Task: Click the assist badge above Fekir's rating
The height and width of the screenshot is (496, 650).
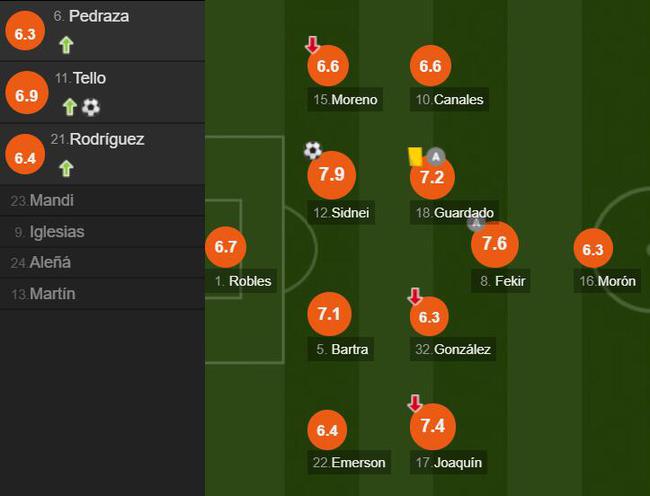Action: pyautogui.click(x=476, y=223)
